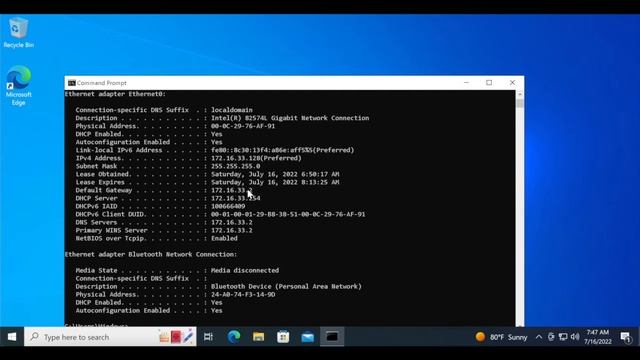The image size is (640, 360).
Task: Click the 'Intel(R) 82574L Gigabit Network Connection' text
Action: [x=290, y=118]
